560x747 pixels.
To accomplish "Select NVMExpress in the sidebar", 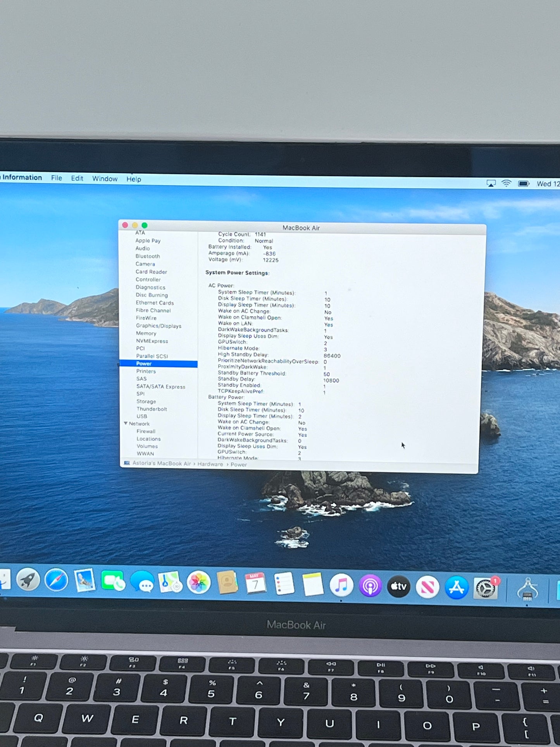I will click(152, 341).
